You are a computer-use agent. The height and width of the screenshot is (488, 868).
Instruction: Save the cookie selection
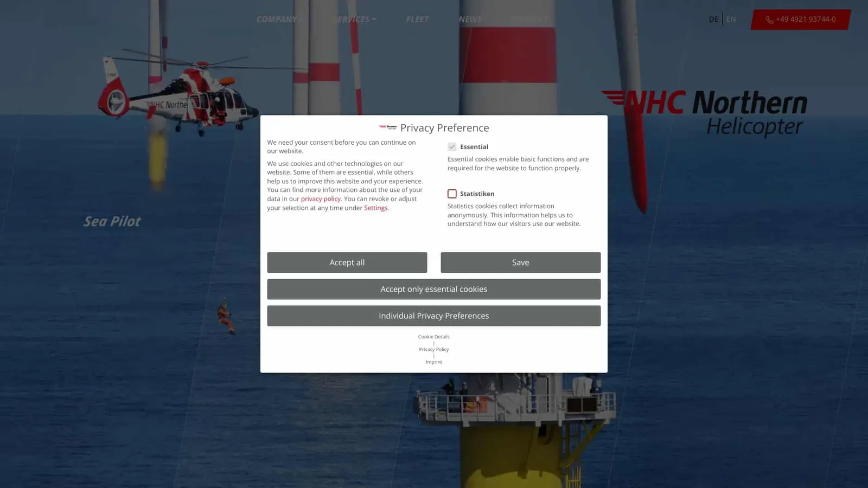[x=521, y=262]
